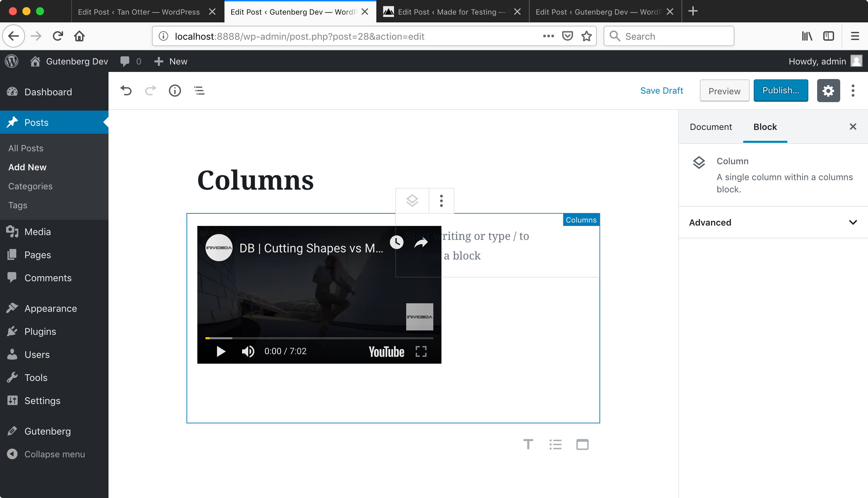Click the editor Undo icon

click(126, 91)
